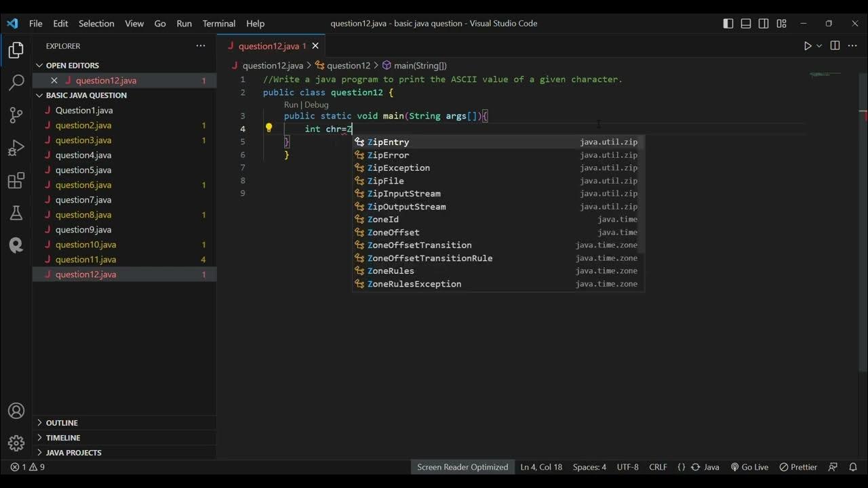The width and height of the screenshot is (868, 488).
Task: Open the Terminal menu
Action: 219,23
